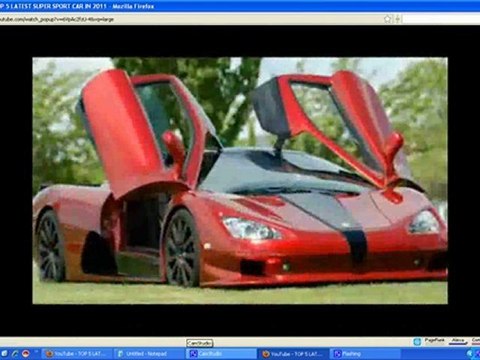Click the blue status bar icon beside PageRank

[x=417, y=341]
